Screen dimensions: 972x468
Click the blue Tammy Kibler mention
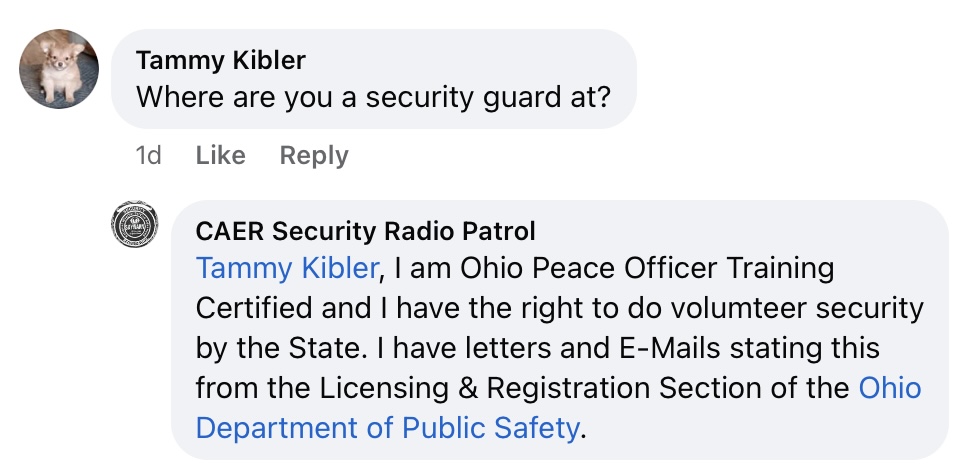(287, 269)
